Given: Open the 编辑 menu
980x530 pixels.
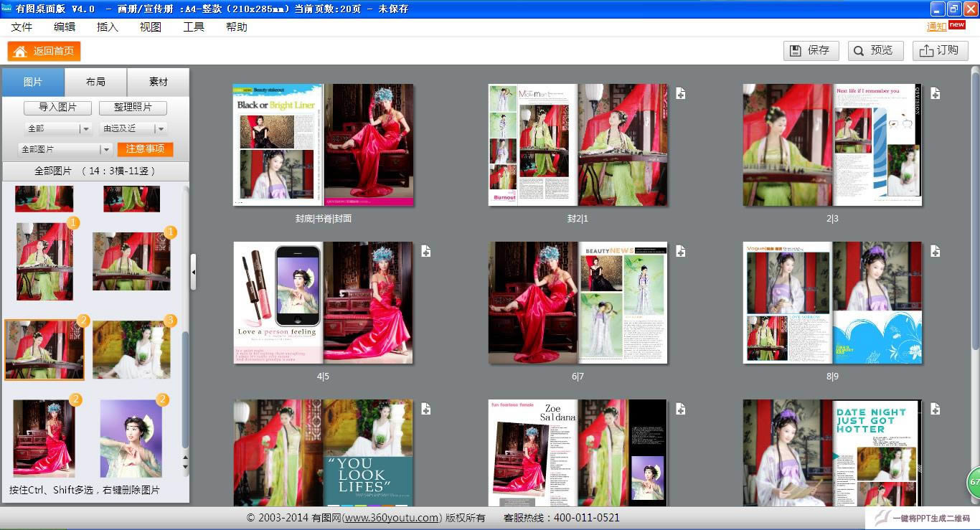Looking at the screenshot, I should (65, 27).
